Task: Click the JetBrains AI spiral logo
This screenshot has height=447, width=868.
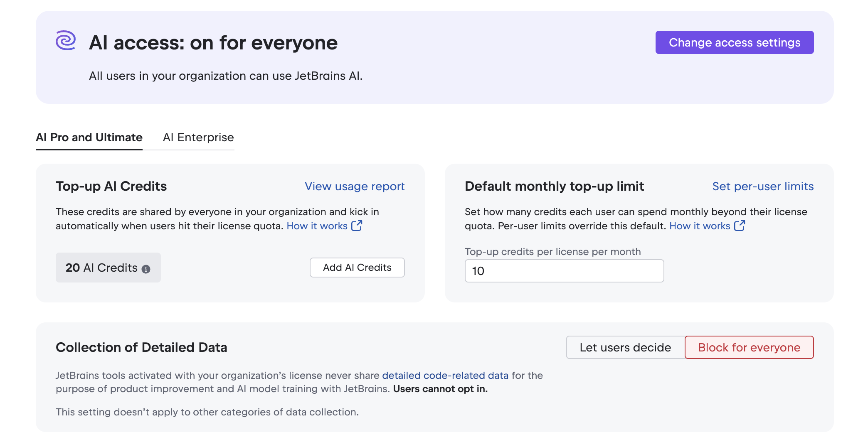Action: (x=66, y=41)
